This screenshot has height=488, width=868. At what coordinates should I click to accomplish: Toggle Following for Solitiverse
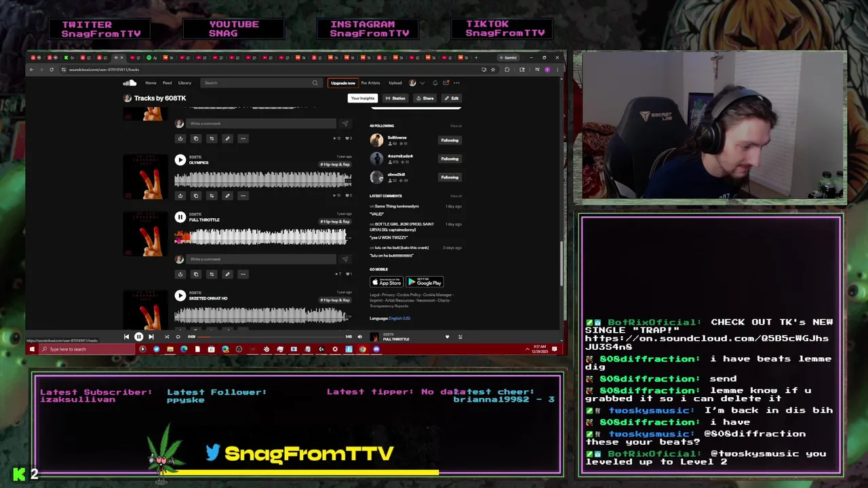450,140
